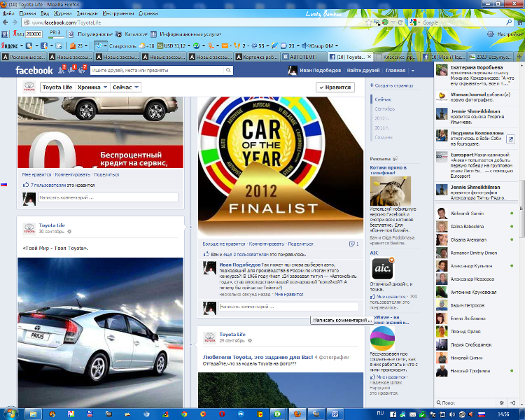Jump to Сентябрь on the timeline
The width and height of the screenshot is (525, 420).
click(x=385, y=109)
